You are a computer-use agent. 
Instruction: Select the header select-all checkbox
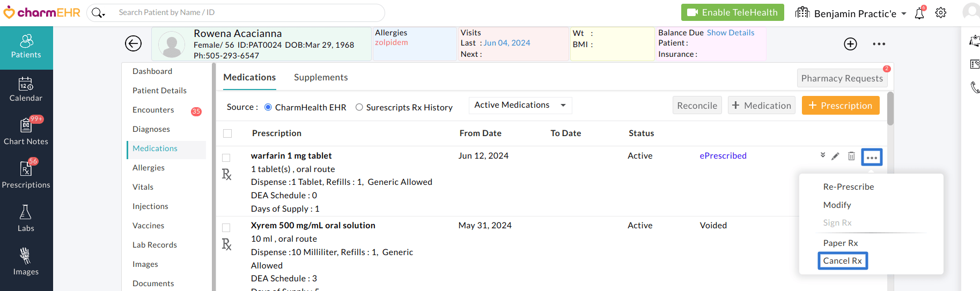227,133
